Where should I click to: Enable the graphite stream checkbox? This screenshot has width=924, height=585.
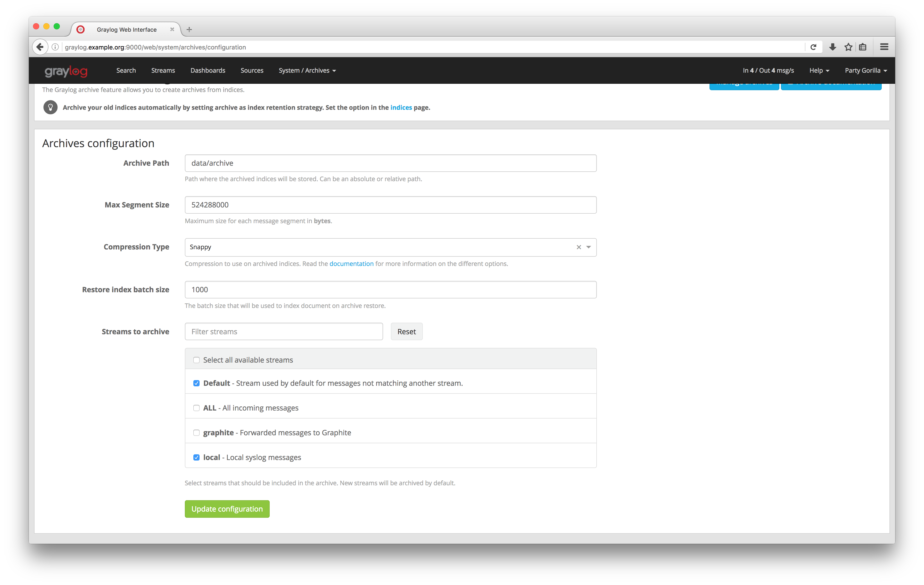[196, 433]
